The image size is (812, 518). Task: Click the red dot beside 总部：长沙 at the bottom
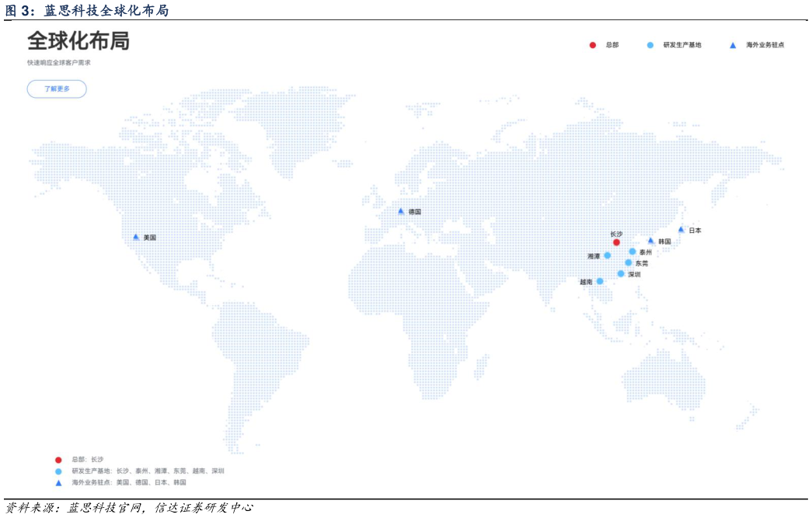click(58, 460)
